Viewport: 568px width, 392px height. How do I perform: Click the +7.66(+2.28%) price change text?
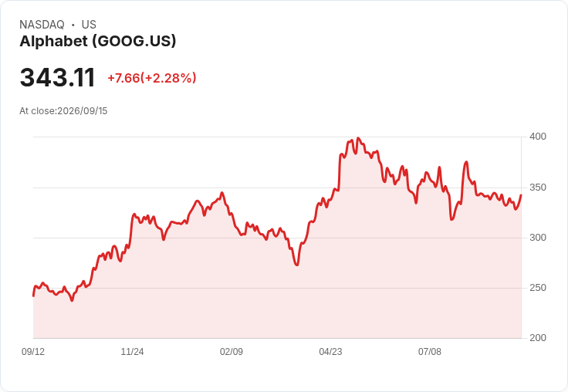152,78
